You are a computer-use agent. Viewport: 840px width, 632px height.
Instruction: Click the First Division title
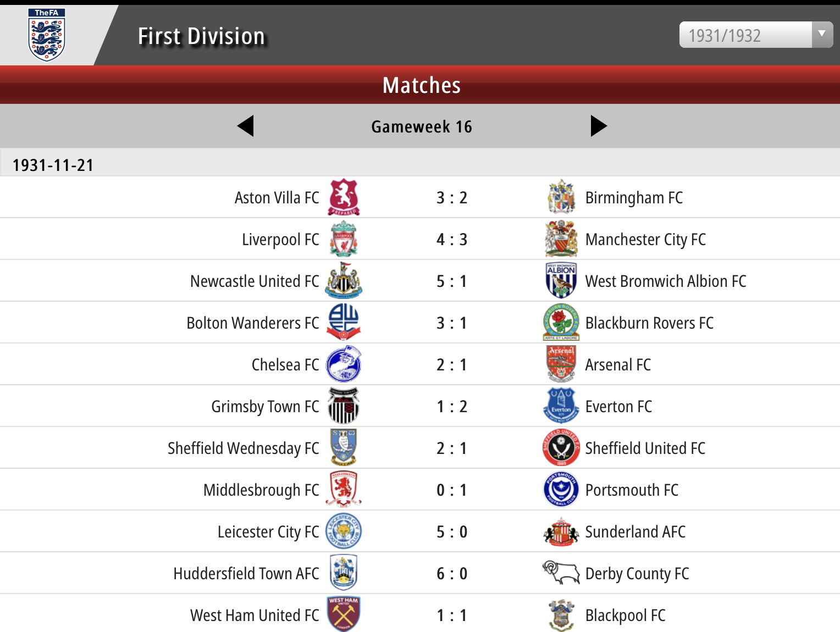pos(201,36)
